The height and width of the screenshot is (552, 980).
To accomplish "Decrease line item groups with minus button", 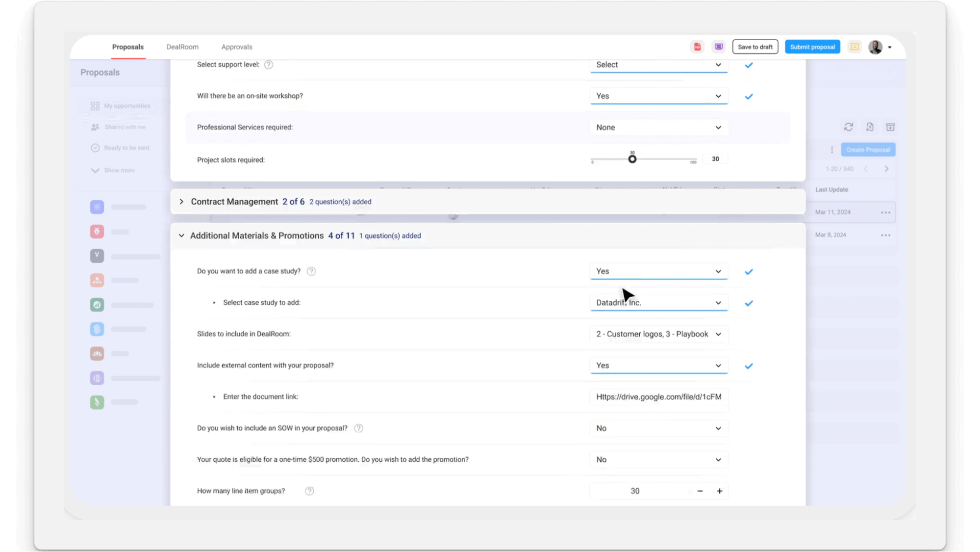I will pyautogui.click(x=700, y=491).
